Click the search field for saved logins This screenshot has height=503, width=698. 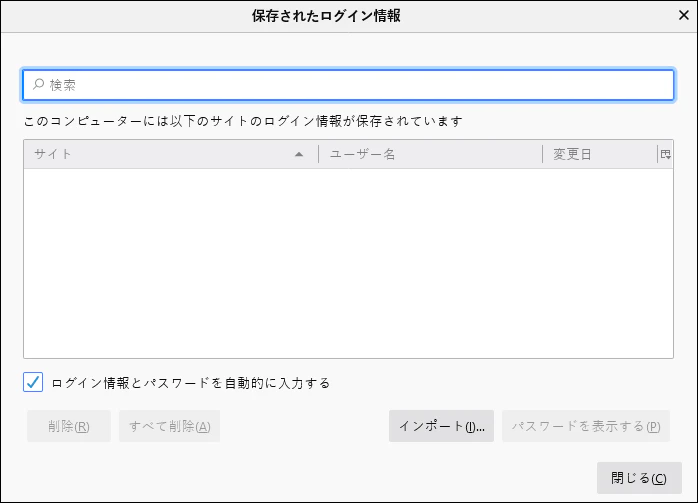pyautogui.click(x=348, y=85)
